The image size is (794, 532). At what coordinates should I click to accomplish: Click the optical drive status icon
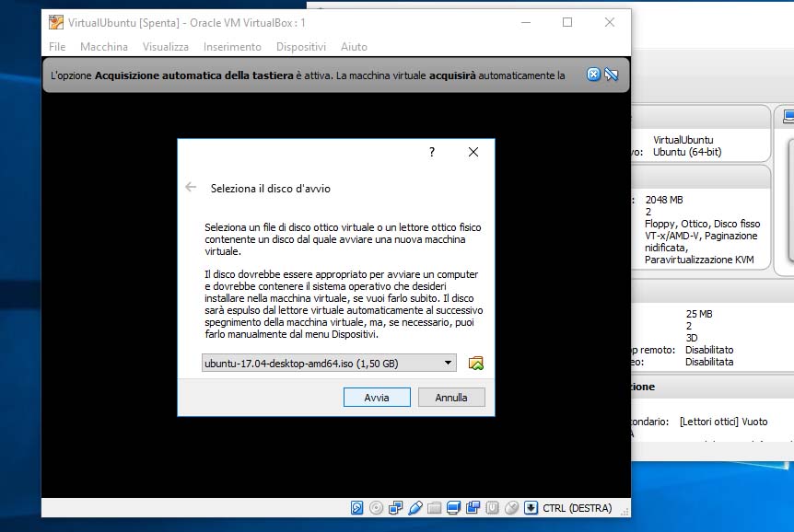[376, 508]
